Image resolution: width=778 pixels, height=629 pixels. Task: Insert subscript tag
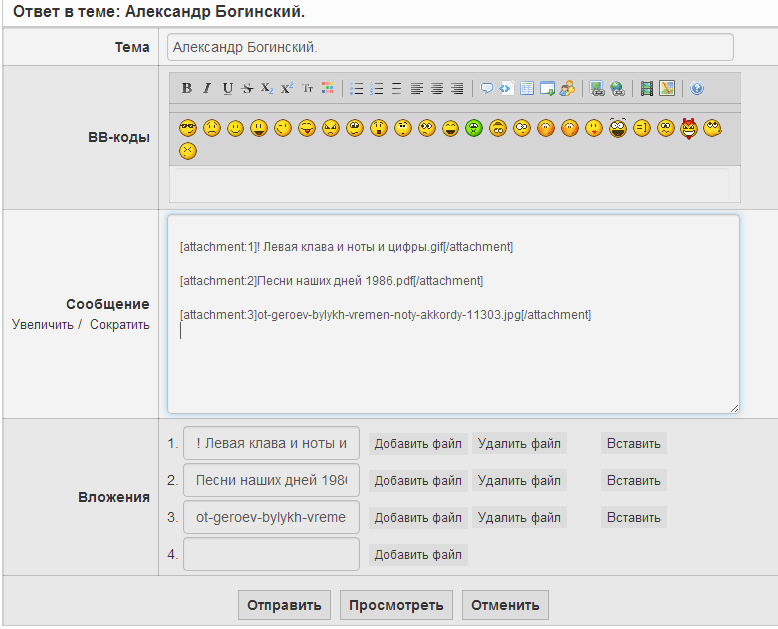pos(267,88)
